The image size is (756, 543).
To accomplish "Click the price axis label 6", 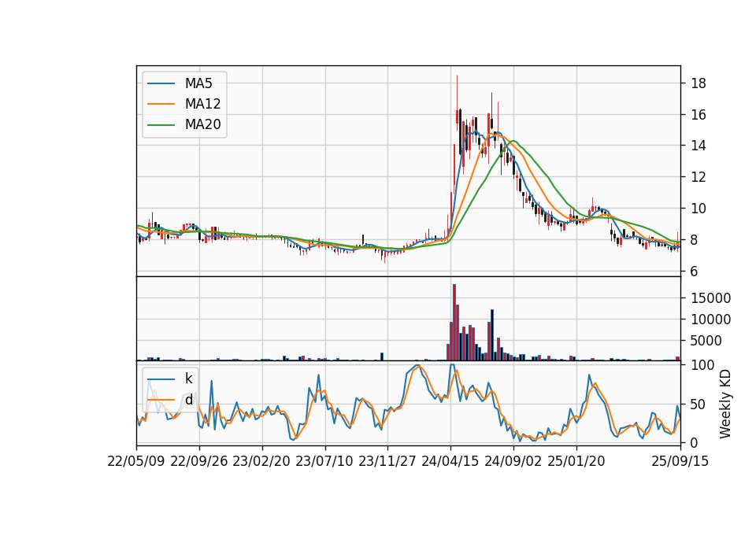I will (695, 271).
